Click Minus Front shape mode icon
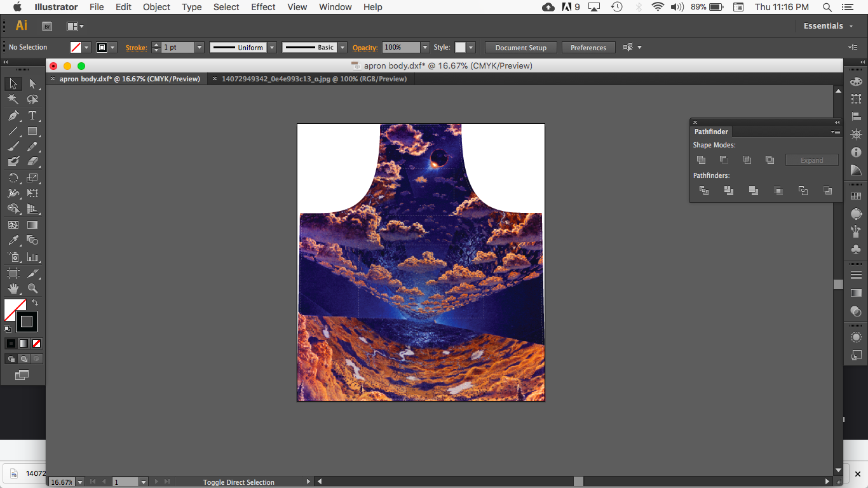Viewport: 868px width, 488px height. tap(724, 160)
